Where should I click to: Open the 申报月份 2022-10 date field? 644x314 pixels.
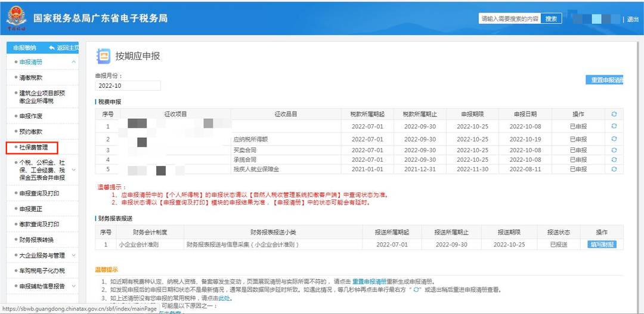(x=128, y=85)
